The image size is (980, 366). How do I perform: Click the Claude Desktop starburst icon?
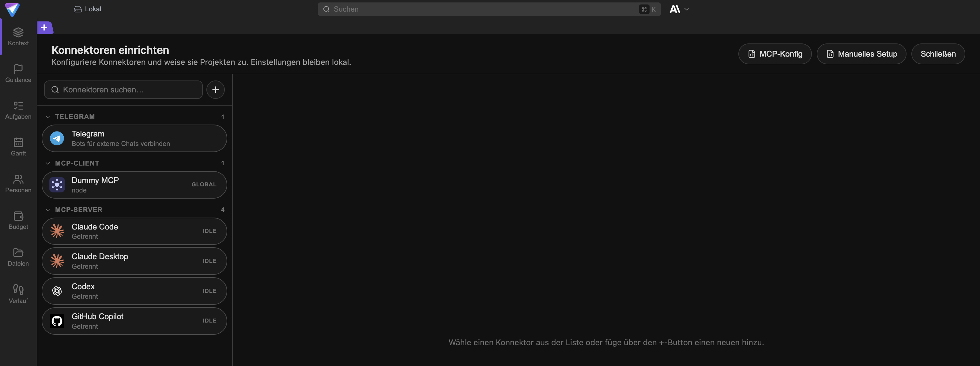click(x=57, y=261)
